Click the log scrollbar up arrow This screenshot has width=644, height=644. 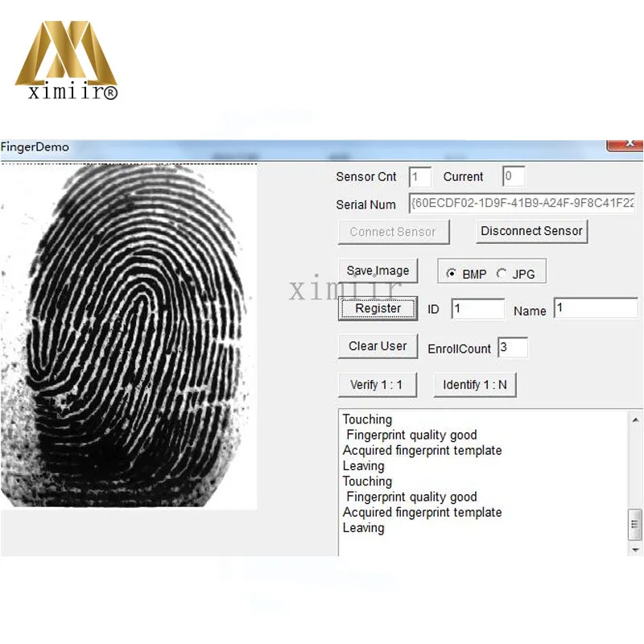coord(635,419)
